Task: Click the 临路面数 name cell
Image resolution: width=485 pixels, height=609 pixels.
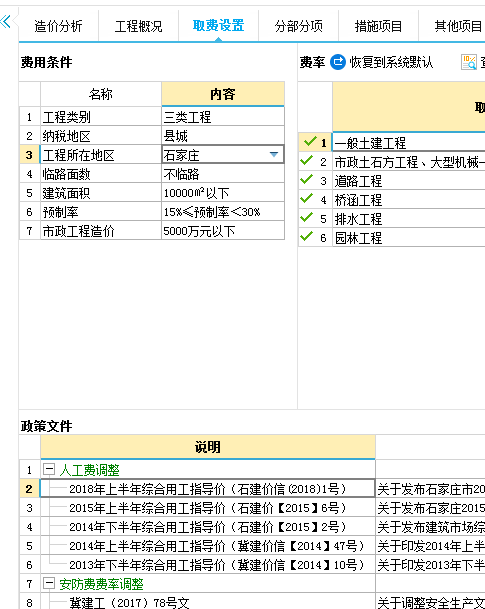Action: point(101,174)
